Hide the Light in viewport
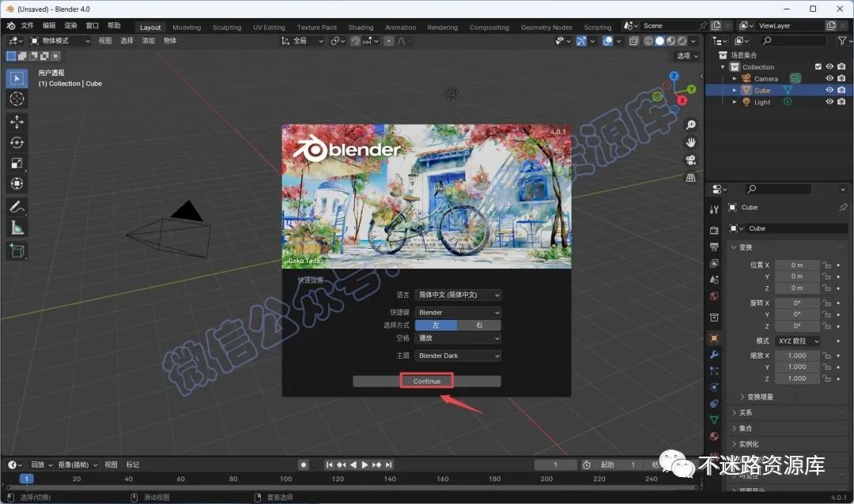The height and width of the screenshot is (504, 854). [x=829, y=102]
